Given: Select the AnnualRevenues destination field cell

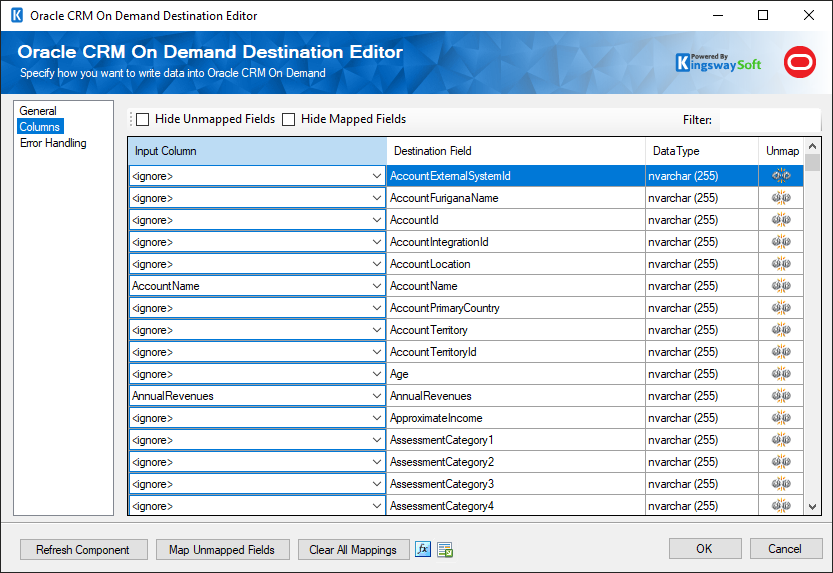Looking at the screenshot, I should [516, 396].
